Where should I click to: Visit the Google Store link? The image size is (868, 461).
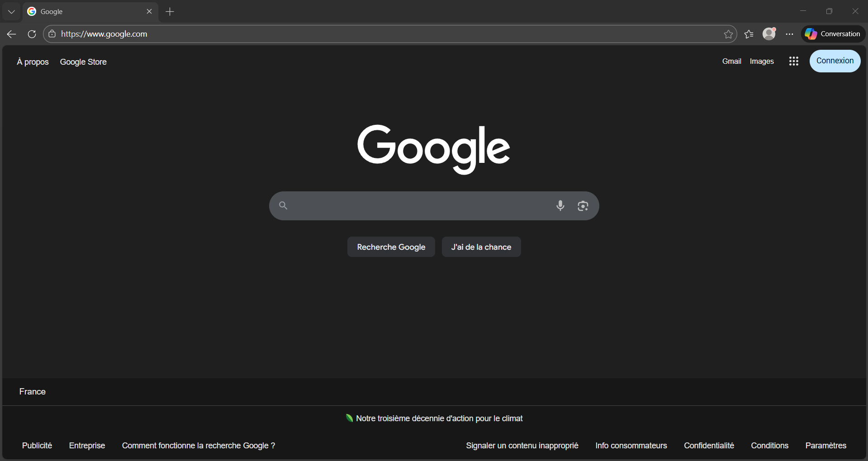click(83, 62)
